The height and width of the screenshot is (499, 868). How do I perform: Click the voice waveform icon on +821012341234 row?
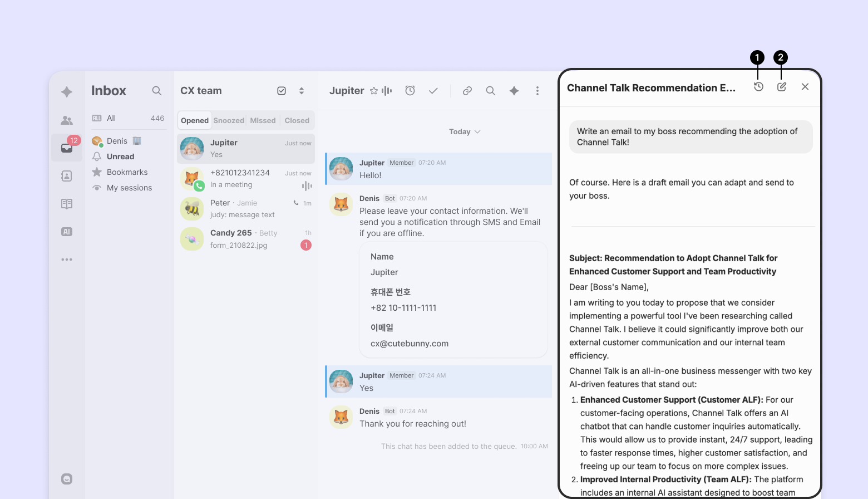pyautogui.click(x=307, y=185)
